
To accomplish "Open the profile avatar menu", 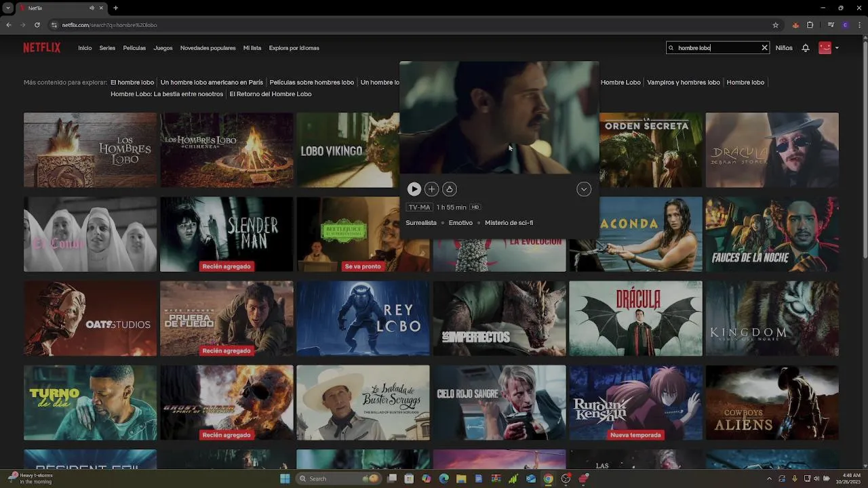I will click(825, 48).
